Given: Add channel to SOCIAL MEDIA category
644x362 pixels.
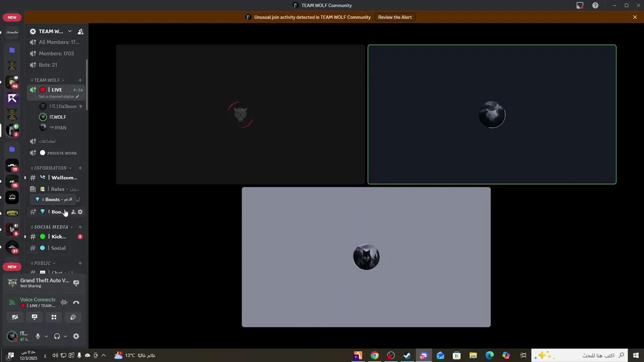Looking at the screenshot, I should pos(80,227).
